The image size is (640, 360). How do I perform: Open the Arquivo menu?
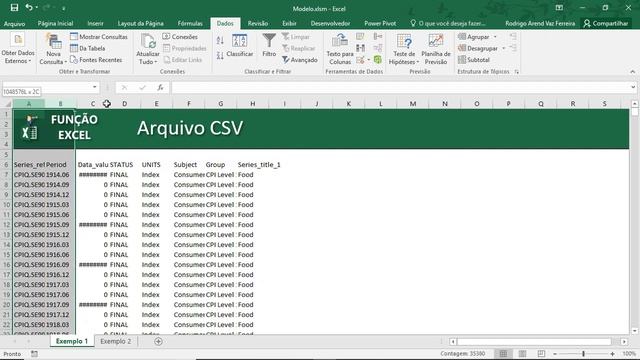tap(14, 23)
